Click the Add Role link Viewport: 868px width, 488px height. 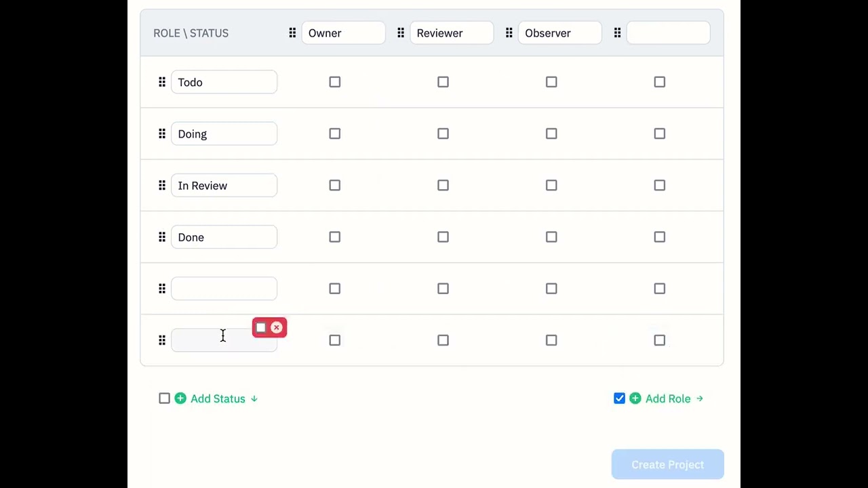(668, 399)
